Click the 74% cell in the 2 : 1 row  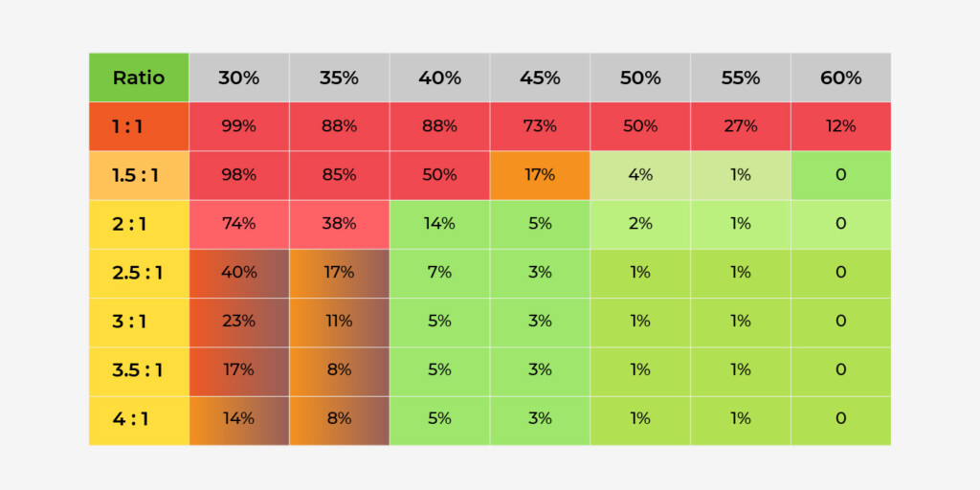(238, 224)
